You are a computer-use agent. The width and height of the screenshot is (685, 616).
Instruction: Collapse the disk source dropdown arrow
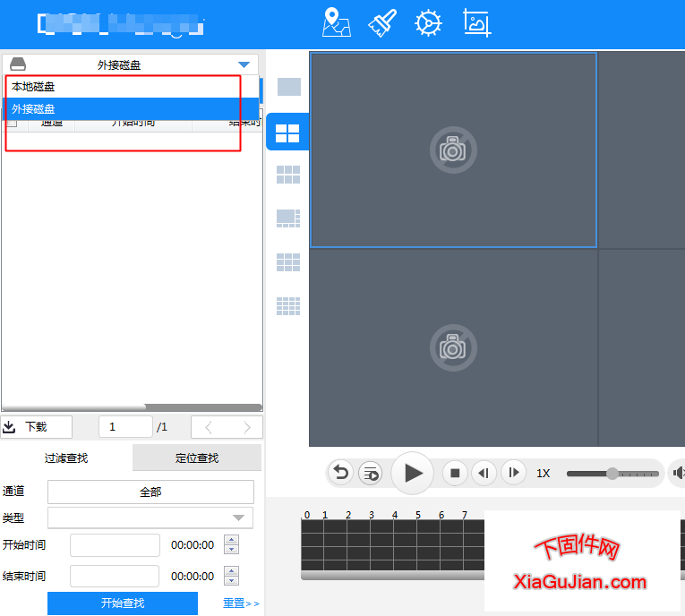(244, 65)
